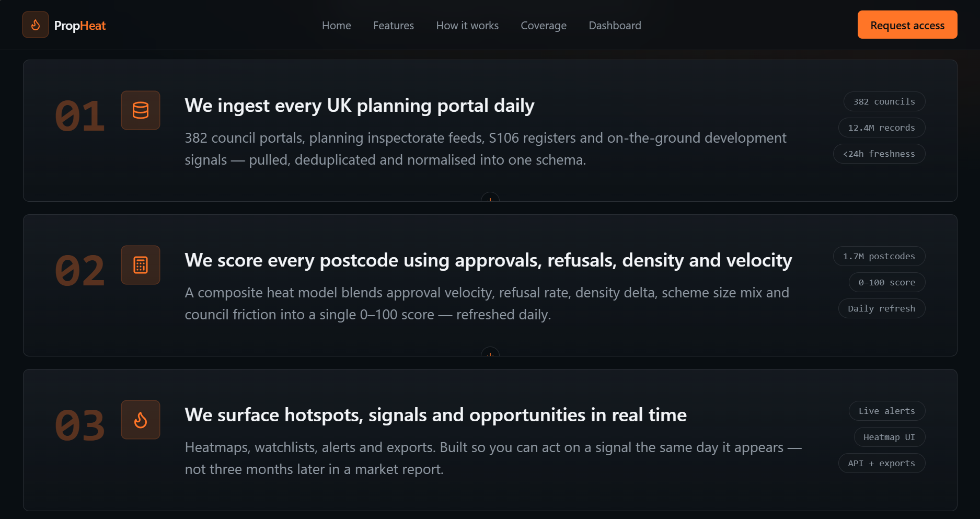Click the 1.7M postcodes tag
Viewport: 980px width, 519px height.
coord(879,256)
